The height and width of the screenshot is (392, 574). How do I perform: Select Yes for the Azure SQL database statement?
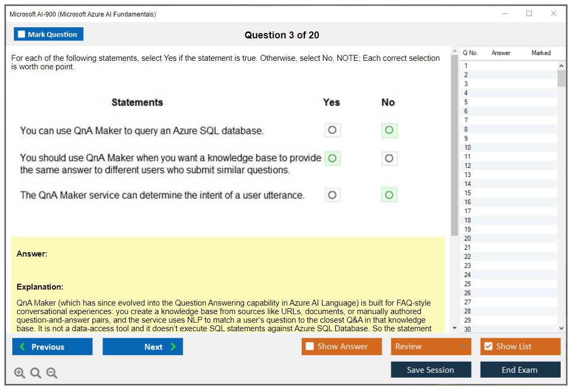332,130
